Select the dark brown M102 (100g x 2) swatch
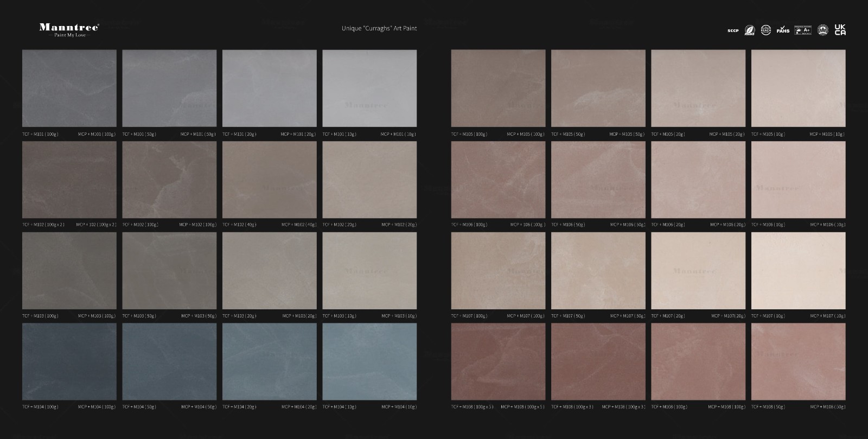The width and height of the screenshot is (868, 439). coord(69,180)
